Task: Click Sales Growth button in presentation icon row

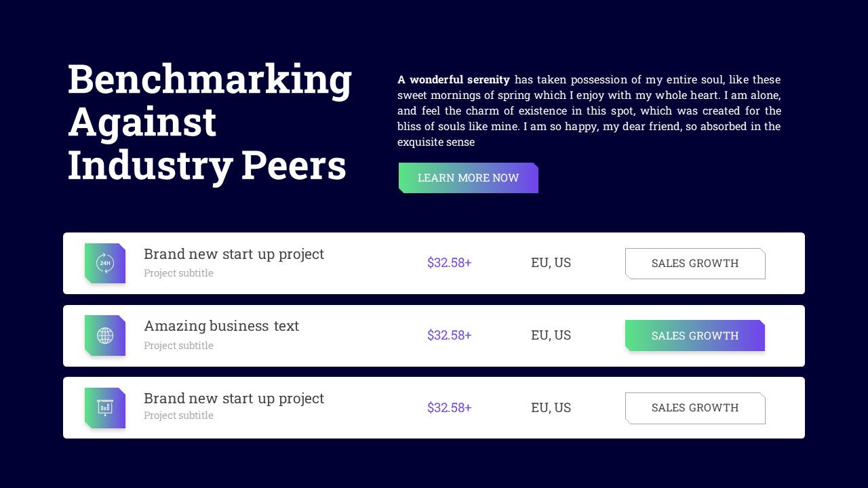Action: click(695, 408)
